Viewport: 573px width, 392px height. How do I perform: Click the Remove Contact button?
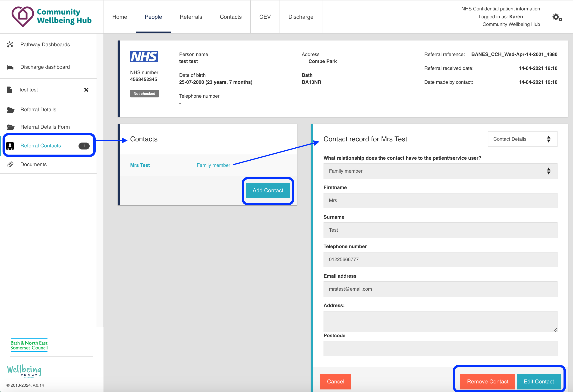pyautogui.click(x=488, y=382)
